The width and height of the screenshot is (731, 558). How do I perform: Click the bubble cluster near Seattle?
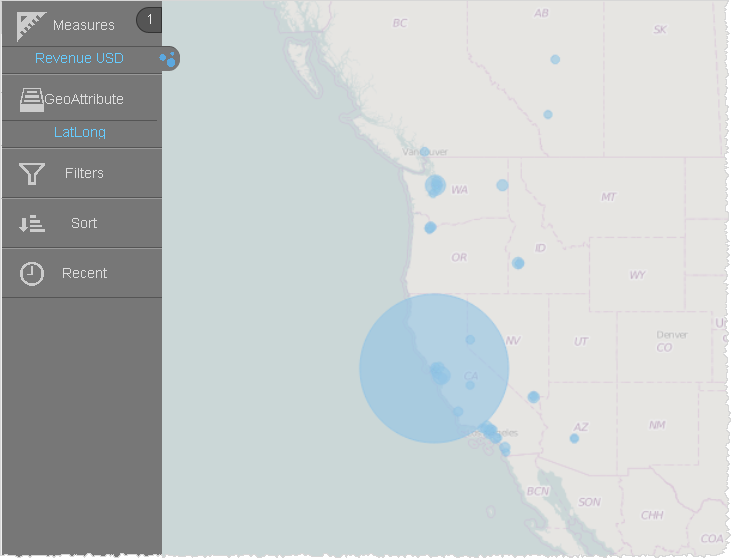[x=435, y=186]
